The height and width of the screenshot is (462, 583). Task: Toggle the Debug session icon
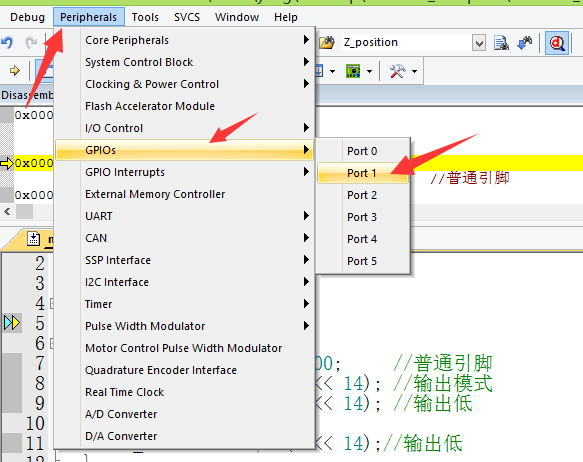(x=557, y=43)
